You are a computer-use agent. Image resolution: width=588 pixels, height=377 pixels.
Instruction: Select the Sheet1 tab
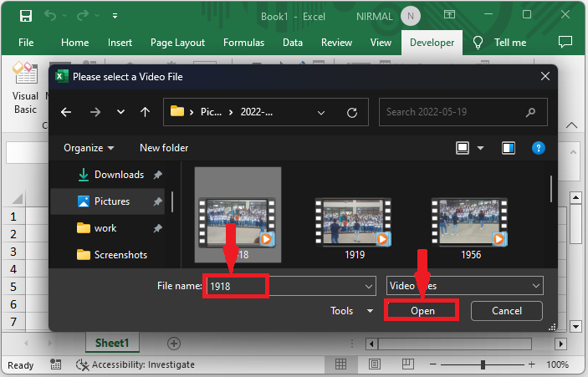coord(112,343)
